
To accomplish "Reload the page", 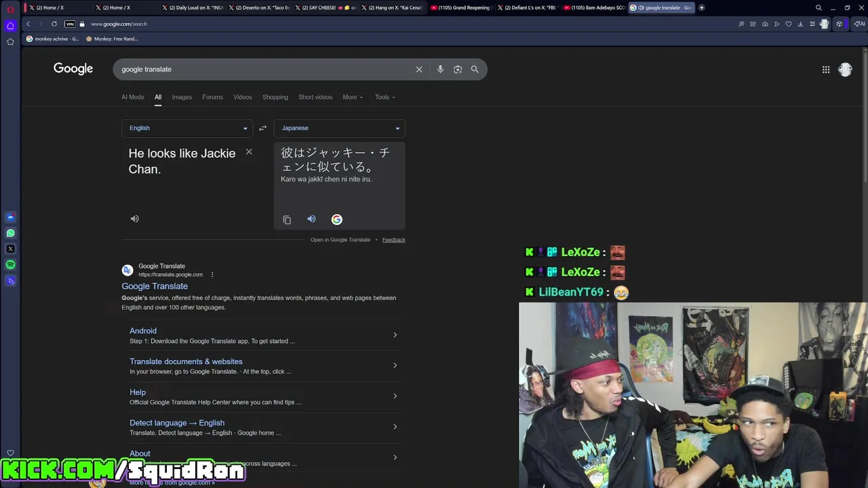I will click(54, 24).
